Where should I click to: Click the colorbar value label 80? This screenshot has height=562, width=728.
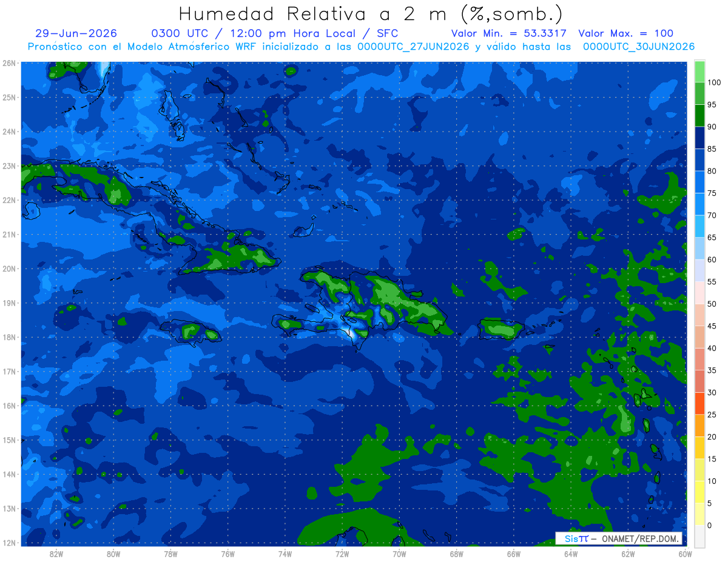pos(712,171)
